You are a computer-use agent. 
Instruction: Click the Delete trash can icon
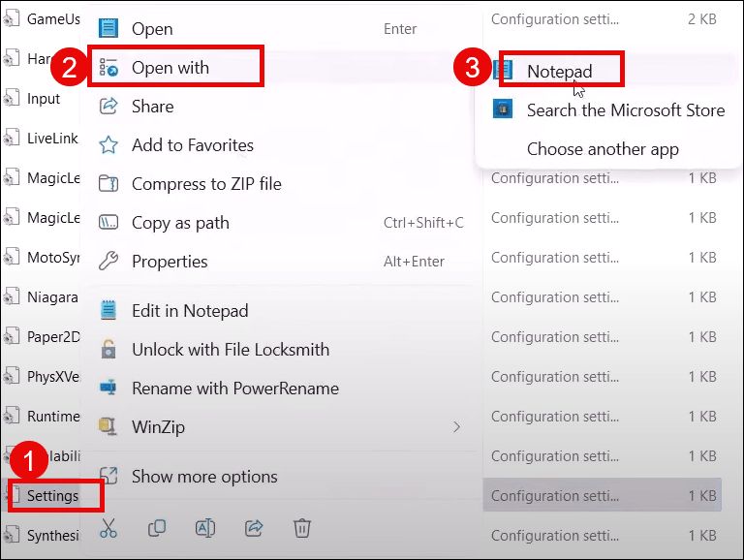[302, 528]
